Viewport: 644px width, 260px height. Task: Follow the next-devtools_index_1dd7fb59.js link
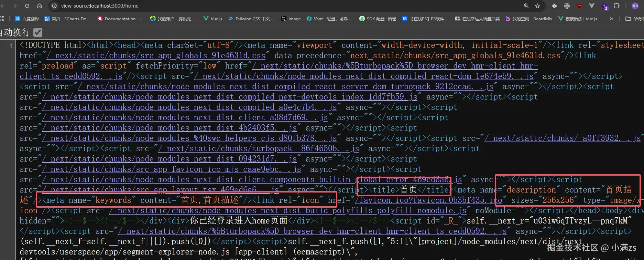coord(230,97)
